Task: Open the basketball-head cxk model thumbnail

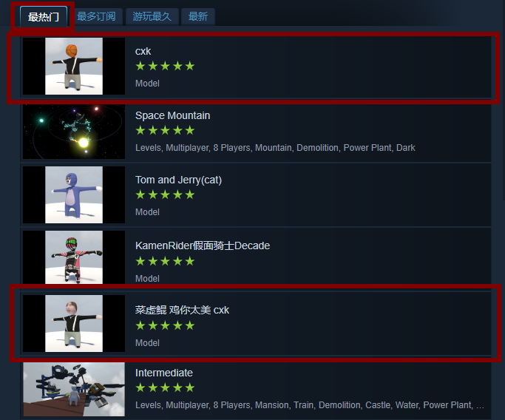Action: coord(74,66)
